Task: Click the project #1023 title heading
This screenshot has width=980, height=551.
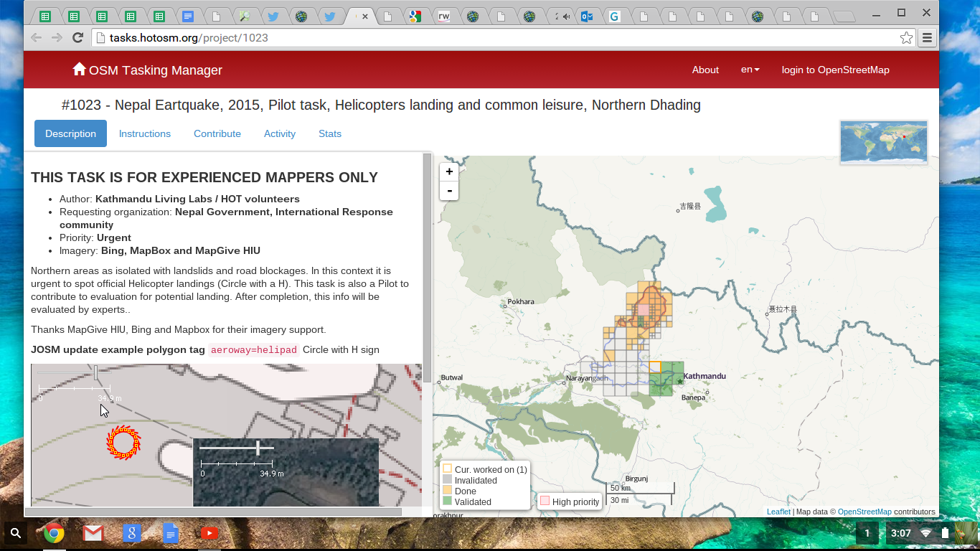Action: click(381, 105)
